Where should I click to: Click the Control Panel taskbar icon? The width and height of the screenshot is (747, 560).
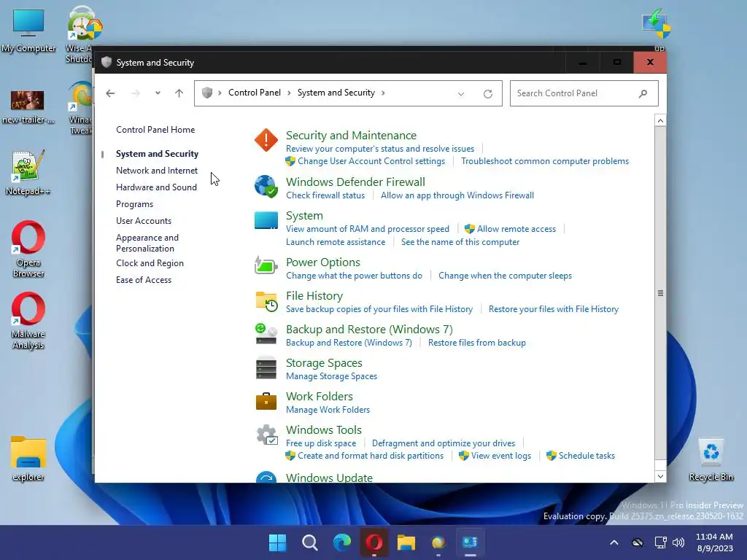pyautogui.click(x=471, y=542)
